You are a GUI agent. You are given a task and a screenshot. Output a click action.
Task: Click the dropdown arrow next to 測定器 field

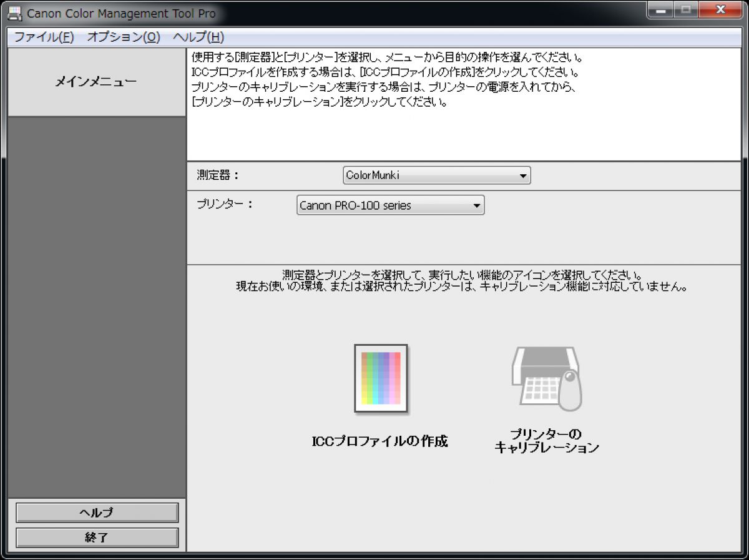522,175
